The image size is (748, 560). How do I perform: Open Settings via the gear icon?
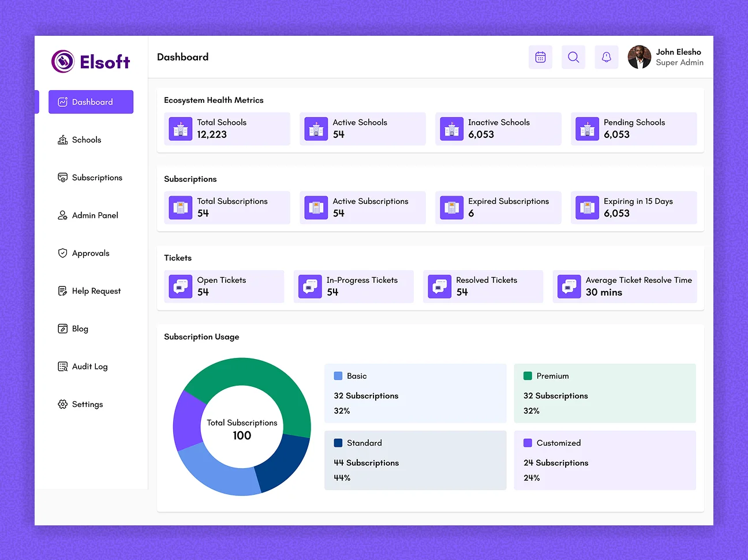pos(62,404)
